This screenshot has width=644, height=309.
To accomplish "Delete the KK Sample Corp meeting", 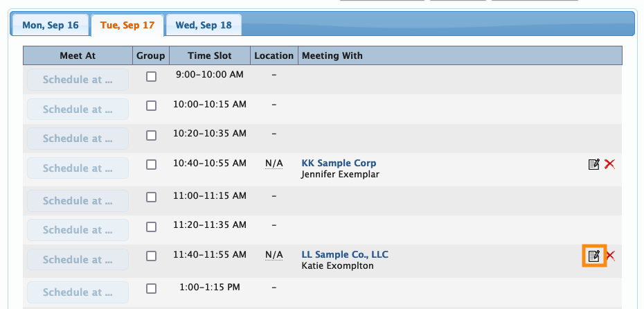I will tap(609, 164).
